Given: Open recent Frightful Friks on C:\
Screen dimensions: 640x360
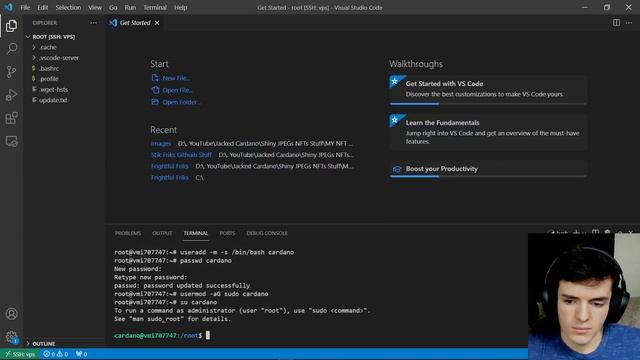Looking at the screenshot, I should (x=169, y=178).
